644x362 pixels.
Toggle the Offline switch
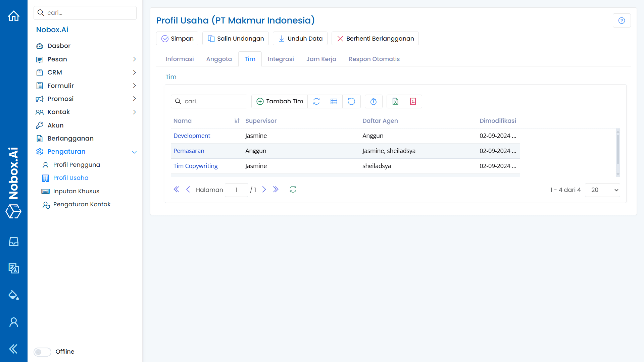coord(42,352)
